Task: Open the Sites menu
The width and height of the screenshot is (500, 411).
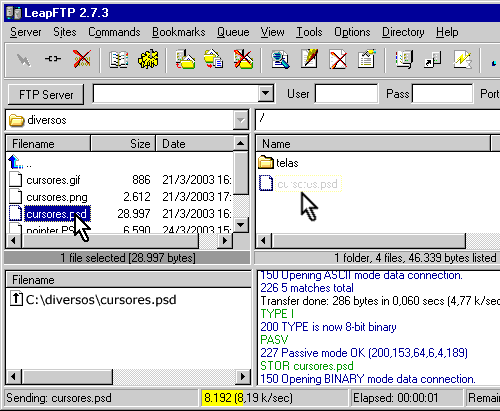Action: 65,32
